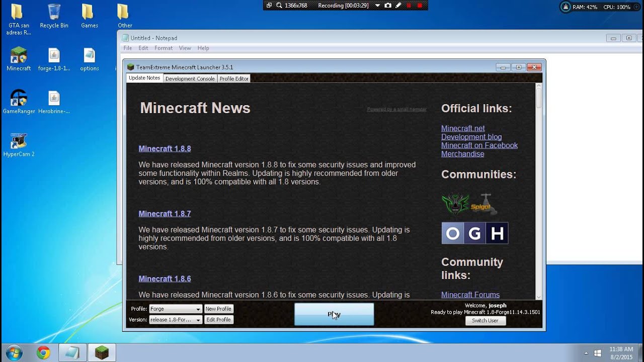
Task: Open the Minecraft on Facebook link
Action: [479, 145]
